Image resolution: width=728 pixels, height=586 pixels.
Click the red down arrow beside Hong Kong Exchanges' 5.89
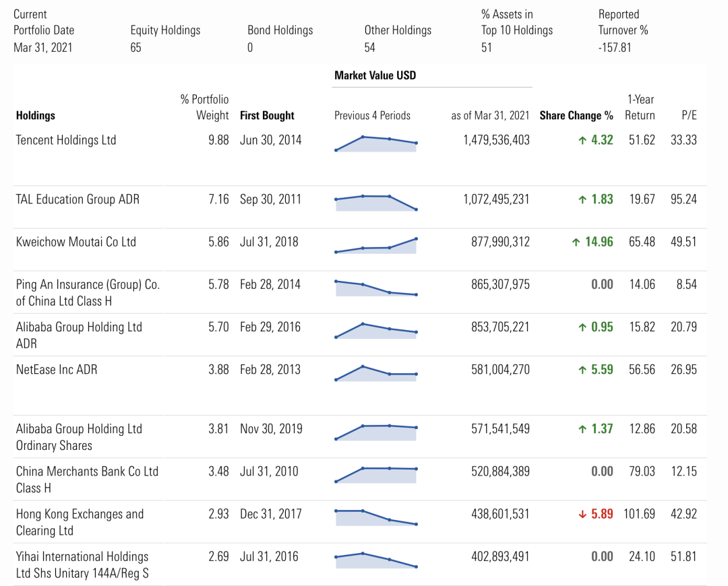582,515
